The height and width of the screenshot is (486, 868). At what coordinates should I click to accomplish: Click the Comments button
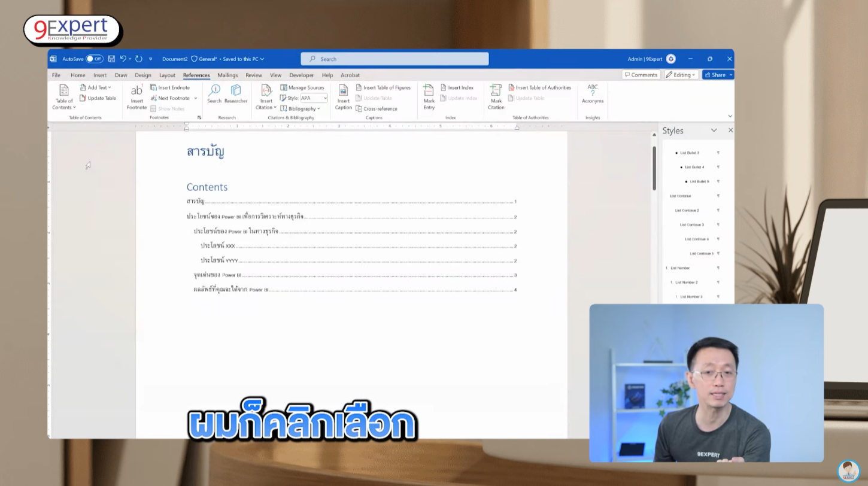(x=640, y=75)
